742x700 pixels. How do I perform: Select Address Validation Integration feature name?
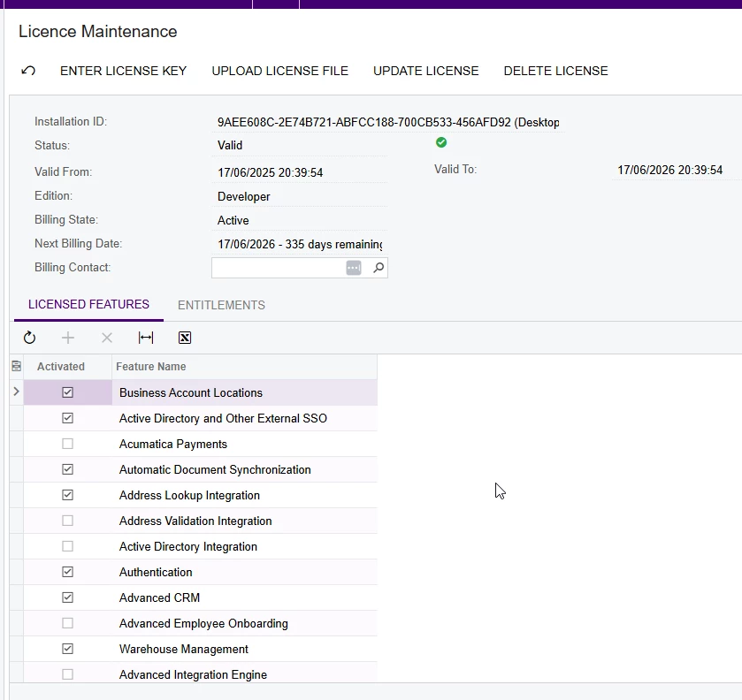click(195, 521)
